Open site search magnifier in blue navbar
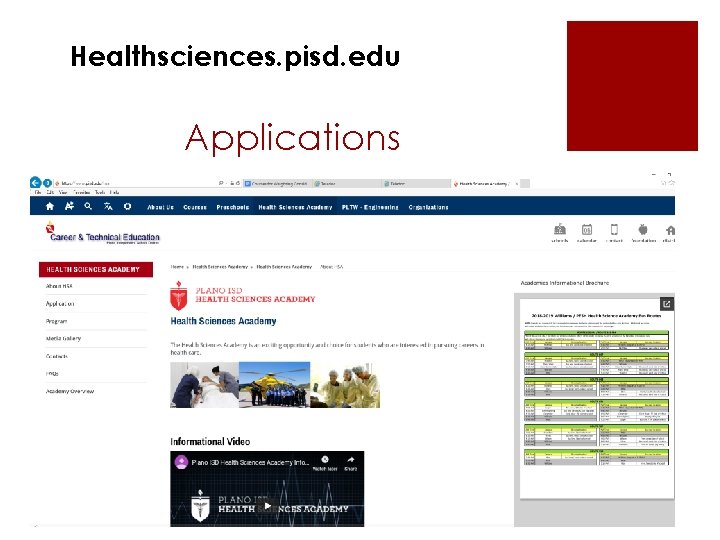This screenshot has width=720, height=540. (x=88, y=207)
